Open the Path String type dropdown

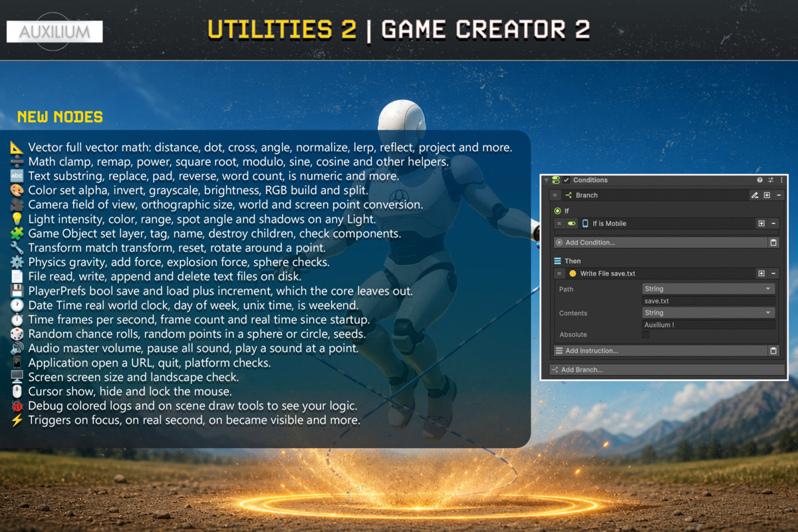(x=709, y=289)
